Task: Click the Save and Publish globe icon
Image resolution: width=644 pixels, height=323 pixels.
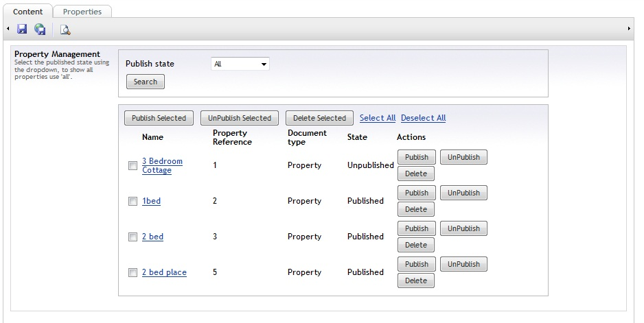Action: tap(41, 29)
